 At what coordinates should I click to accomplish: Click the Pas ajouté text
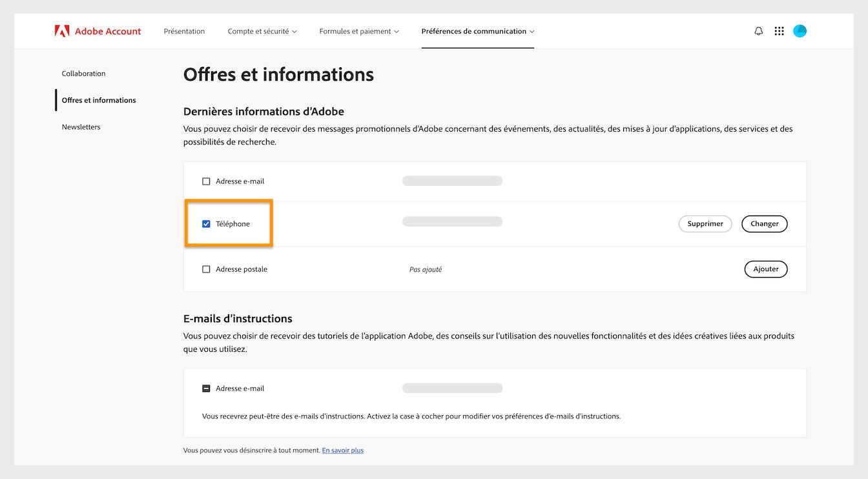click(x=426, y=270)
